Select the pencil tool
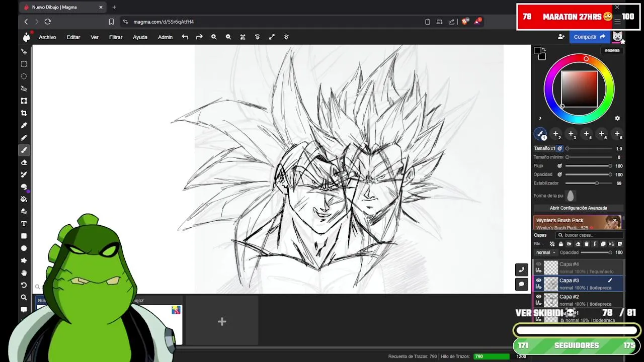 tap(24, 138)
